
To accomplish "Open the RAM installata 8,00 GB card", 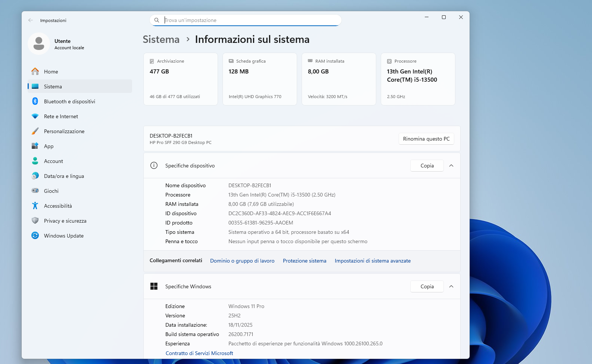I will click(x=339, y=79).
